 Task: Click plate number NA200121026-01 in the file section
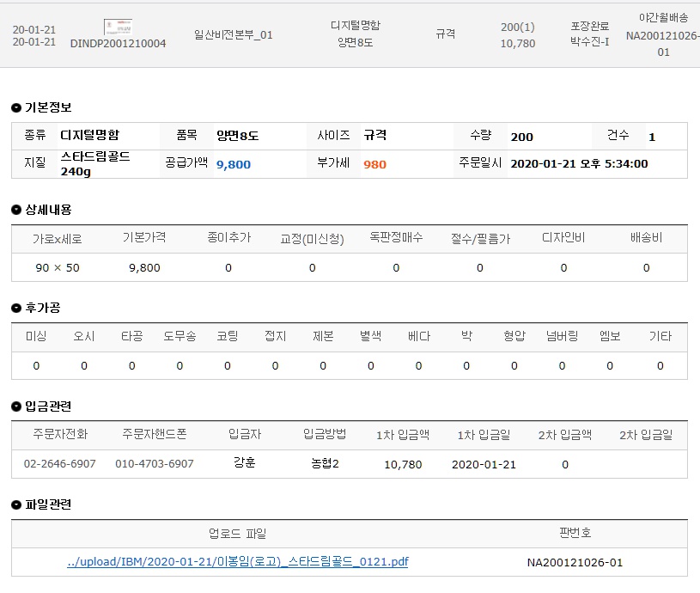pos(575,562)
